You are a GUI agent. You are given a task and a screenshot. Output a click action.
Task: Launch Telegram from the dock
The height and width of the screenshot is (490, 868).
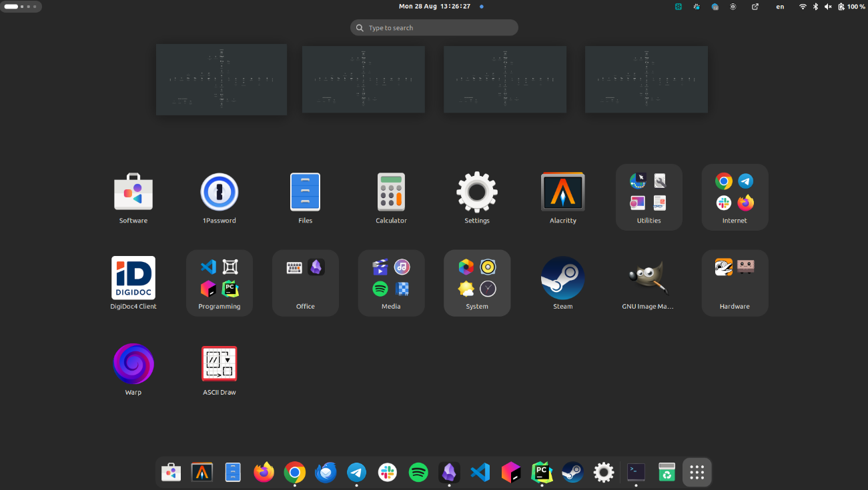coord(356,472)
